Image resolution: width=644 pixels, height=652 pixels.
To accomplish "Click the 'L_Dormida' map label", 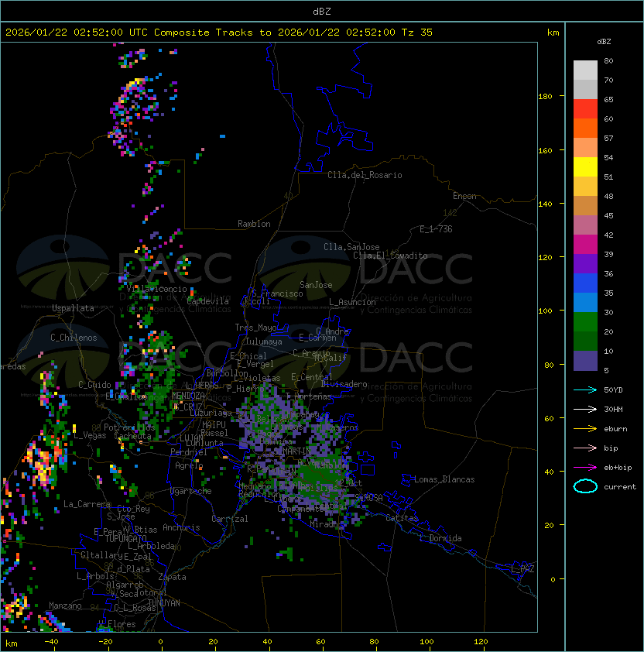I will [x=440, y=538].
